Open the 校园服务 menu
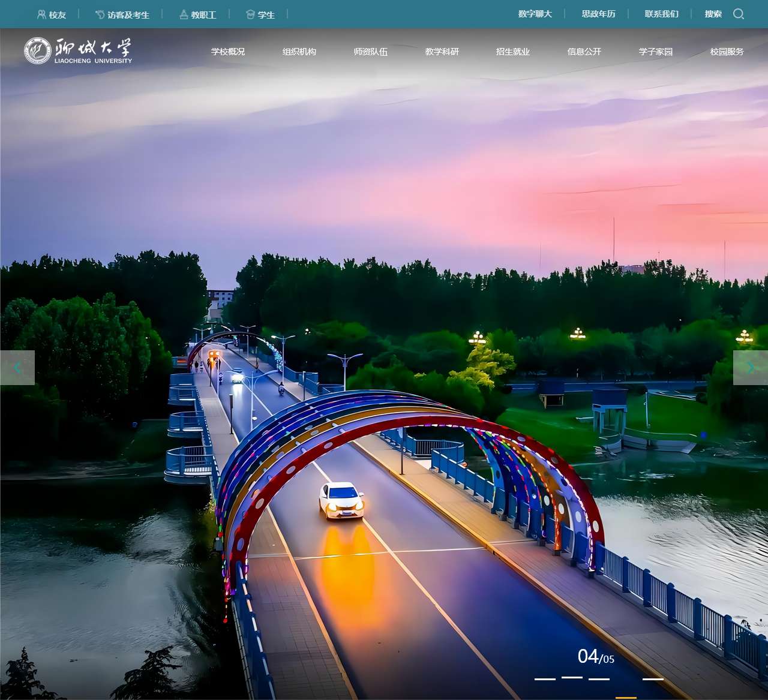This screenshot has height=700, width=768. (727, 52)
